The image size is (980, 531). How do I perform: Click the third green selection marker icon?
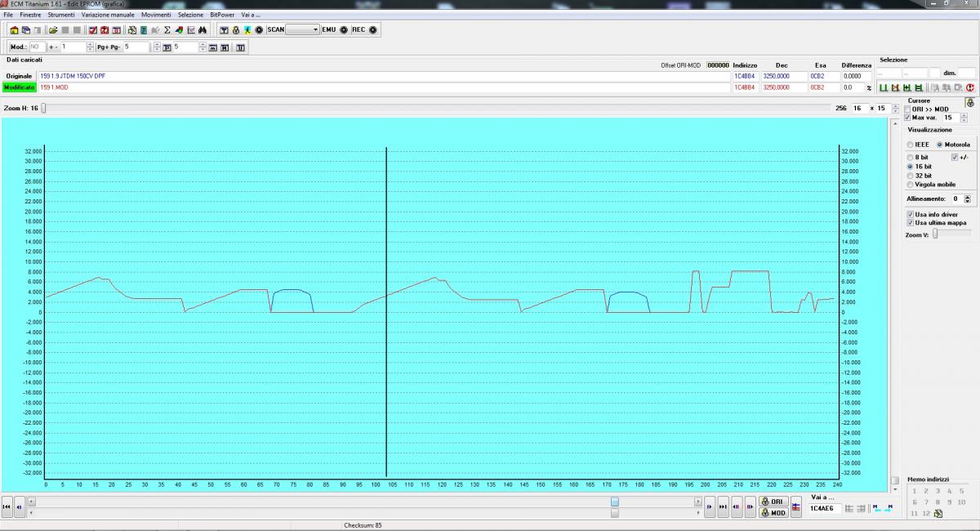pos(906,87)
